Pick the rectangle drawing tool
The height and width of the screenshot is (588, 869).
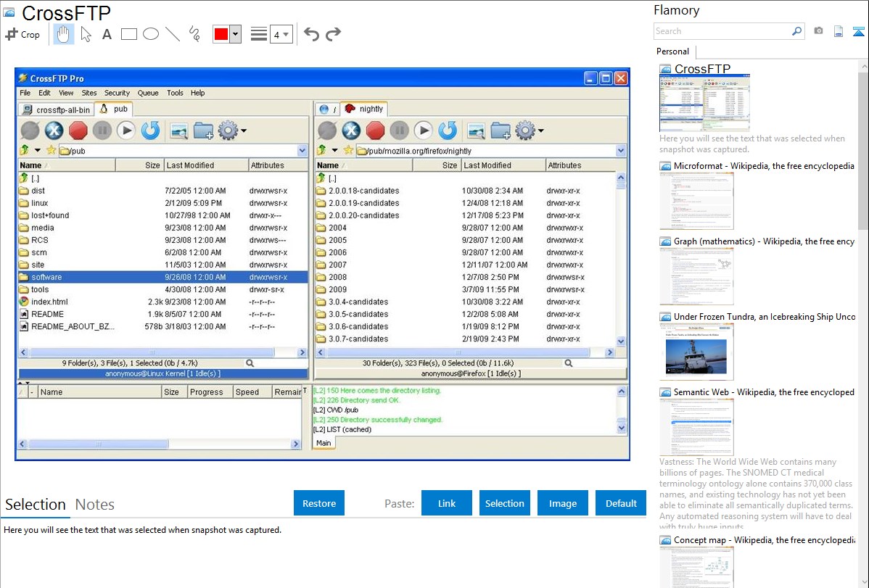coord(128,34)
